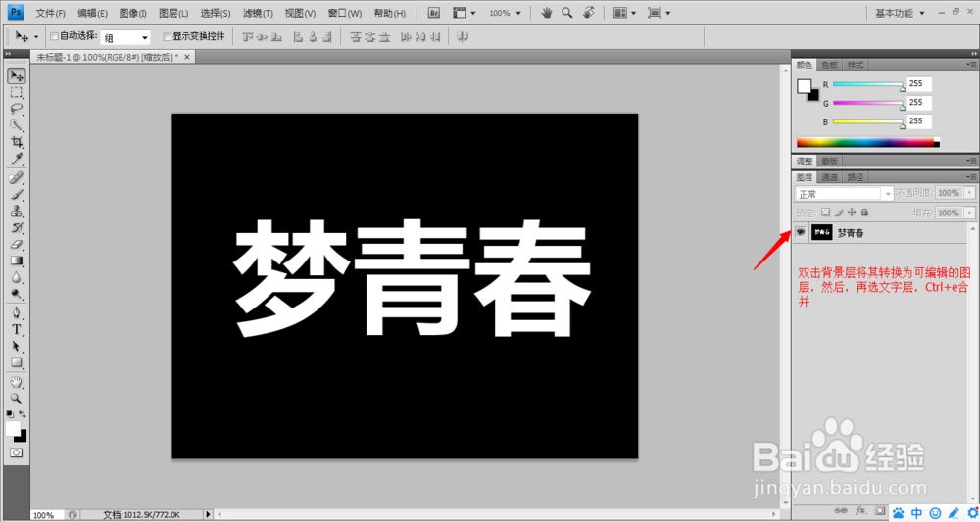
Task: Select the Crop tool
Action: click(x=17, y=142)
